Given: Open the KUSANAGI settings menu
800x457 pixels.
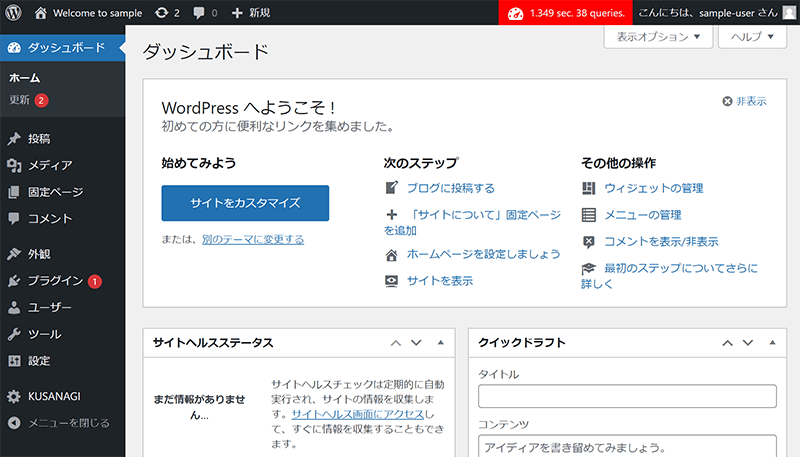Looking at the screenshot, I should point(56,397).
